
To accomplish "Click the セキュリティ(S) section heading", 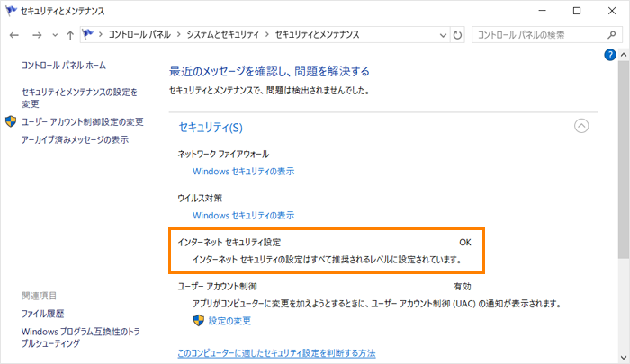I will point(211,128).
